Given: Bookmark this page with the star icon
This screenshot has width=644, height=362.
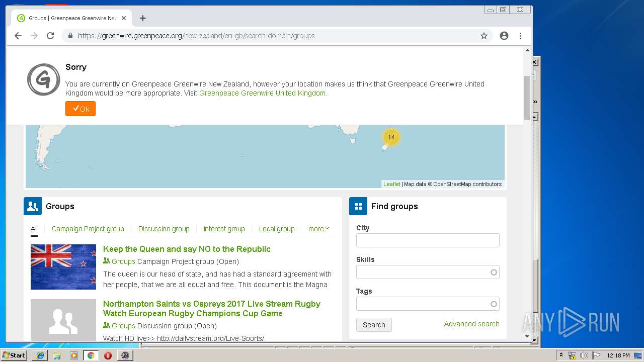Looking at the screenshot, I should 484,36.
